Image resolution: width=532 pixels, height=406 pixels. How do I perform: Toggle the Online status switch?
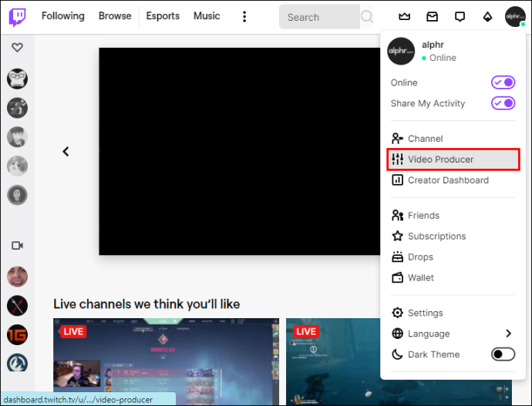(x=503, y=82)
